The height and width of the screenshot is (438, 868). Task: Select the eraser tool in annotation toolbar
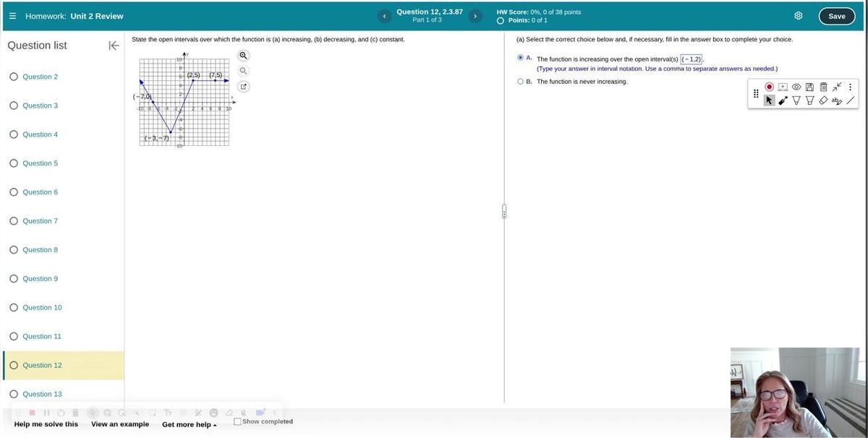822,100
